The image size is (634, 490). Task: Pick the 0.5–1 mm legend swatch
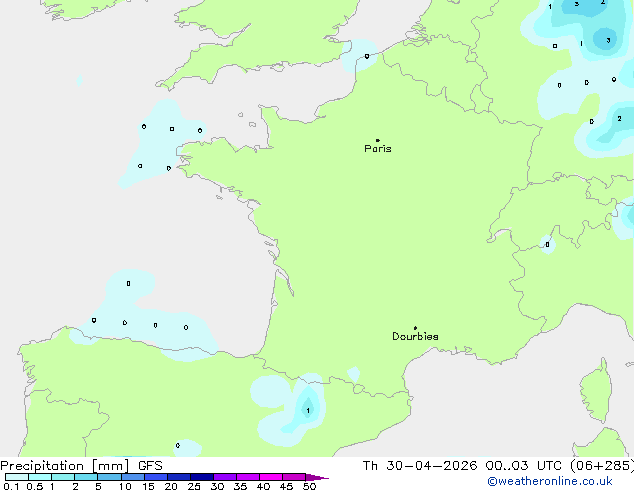pos(40,477)
